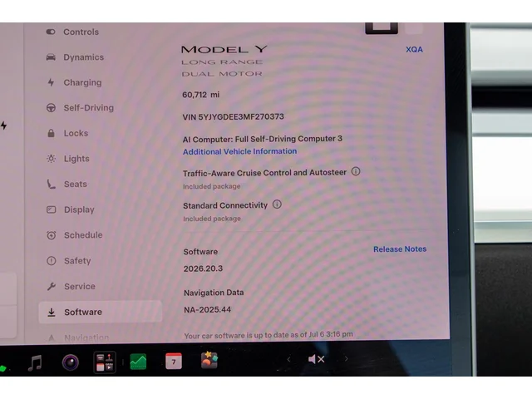This screenshot has width=532, height=399.
Task: Open Additional Vehicle Information link
Action: pos(240,151)
